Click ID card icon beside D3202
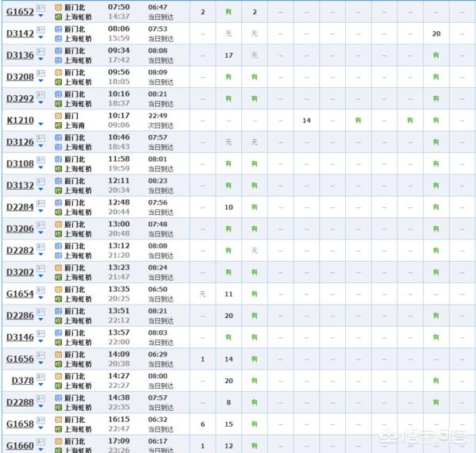Screen dimensions: 476x453 point(40,268)
